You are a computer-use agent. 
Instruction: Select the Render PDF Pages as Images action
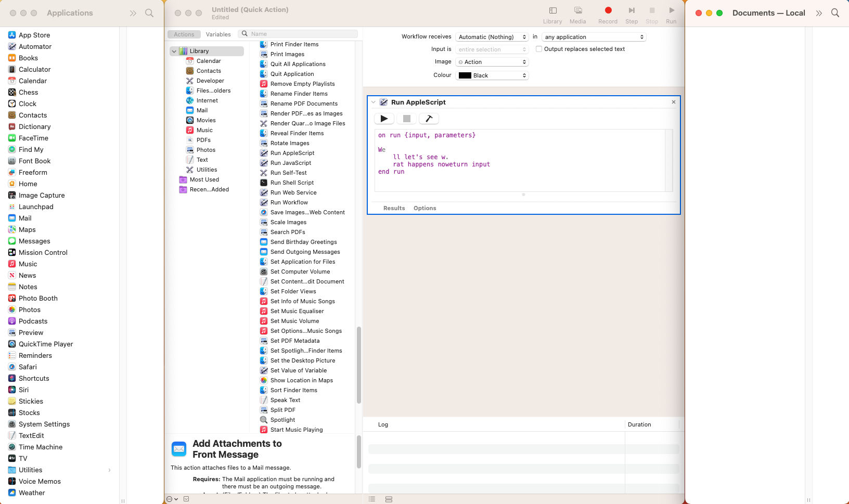(x=306, y=113)
